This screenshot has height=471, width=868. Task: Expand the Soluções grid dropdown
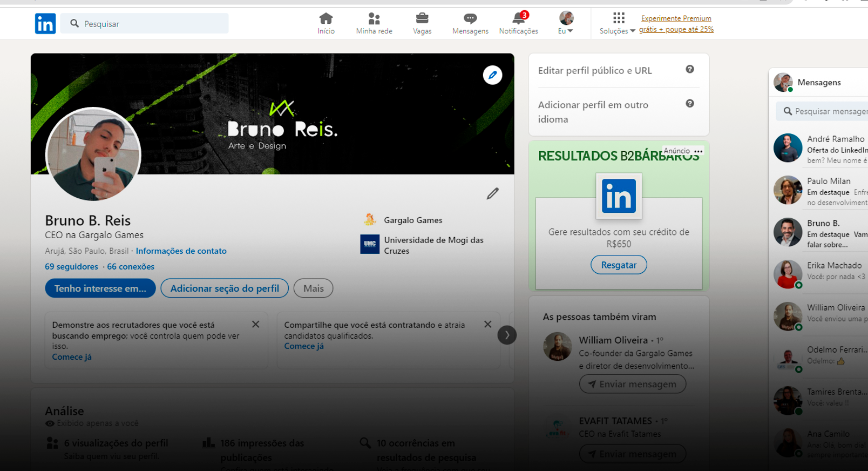tap(618, 24)
